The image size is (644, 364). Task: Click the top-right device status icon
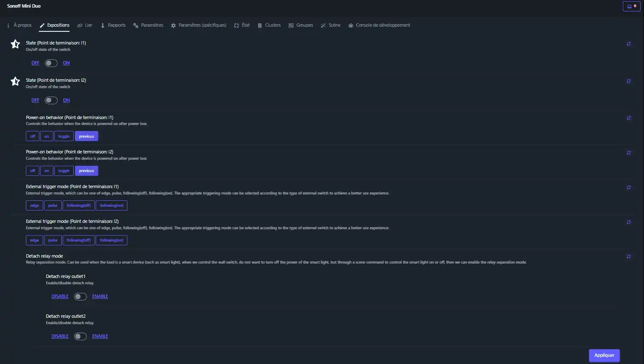point(631,6)
